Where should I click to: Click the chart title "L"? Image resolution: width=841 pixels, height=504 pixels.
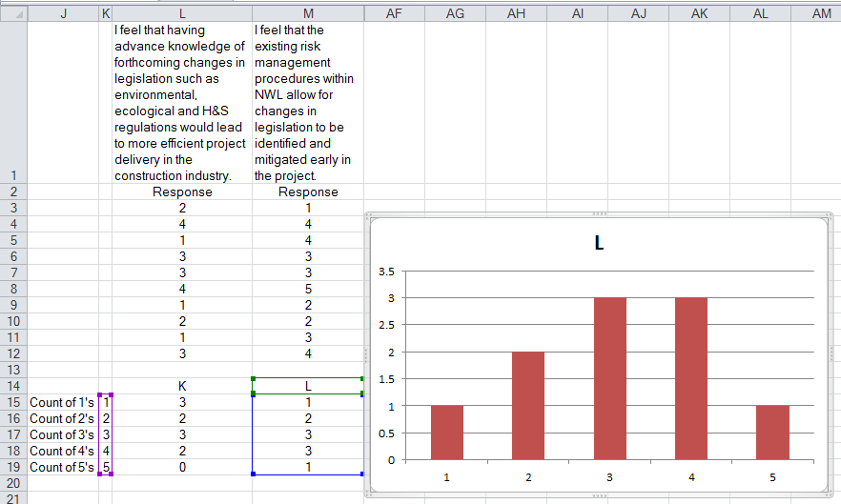[x=599, y=244]
